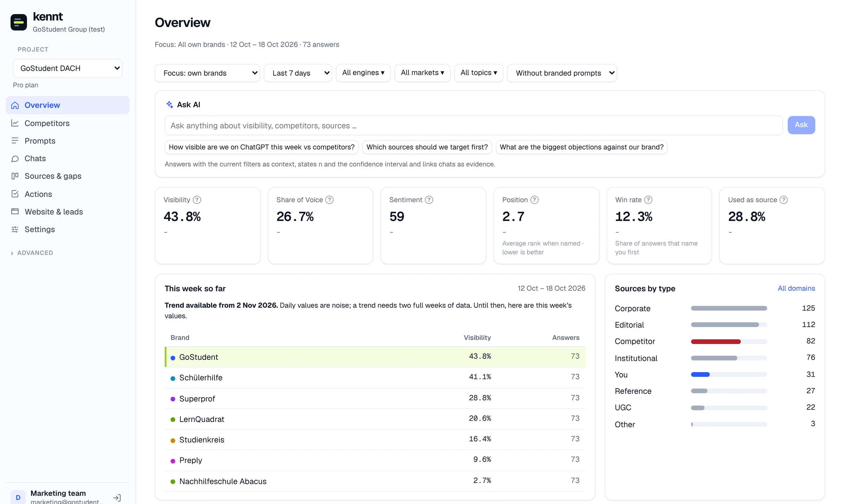This screenshot has width=844, height=504.
Task: Open the Overview home icon
Action: [x=15, y=105]
